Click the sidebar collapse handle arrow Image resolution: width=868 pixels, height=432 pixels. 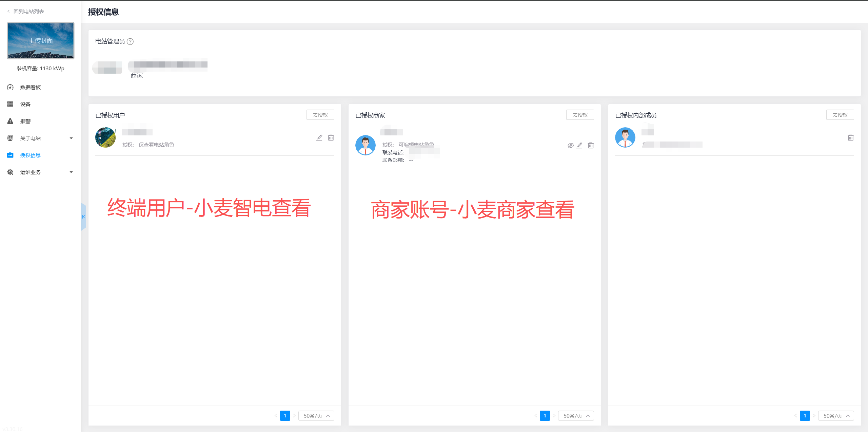tap(83, 217)
